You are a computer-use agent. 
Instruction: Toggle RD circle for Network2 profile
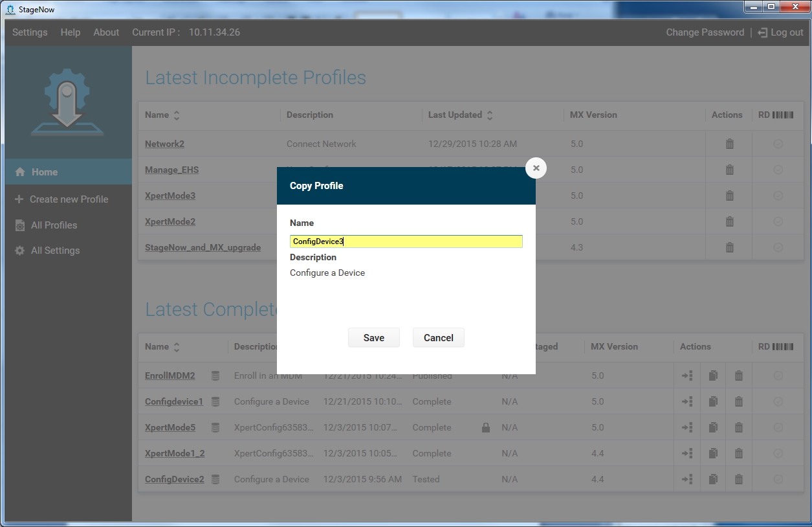[778, 144]
